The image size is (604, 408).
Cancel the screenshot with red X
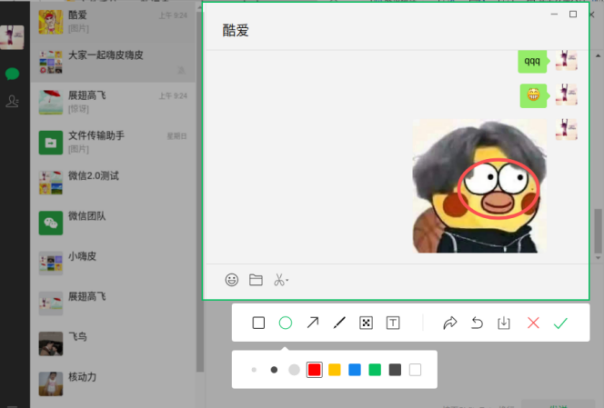[534, 323]
